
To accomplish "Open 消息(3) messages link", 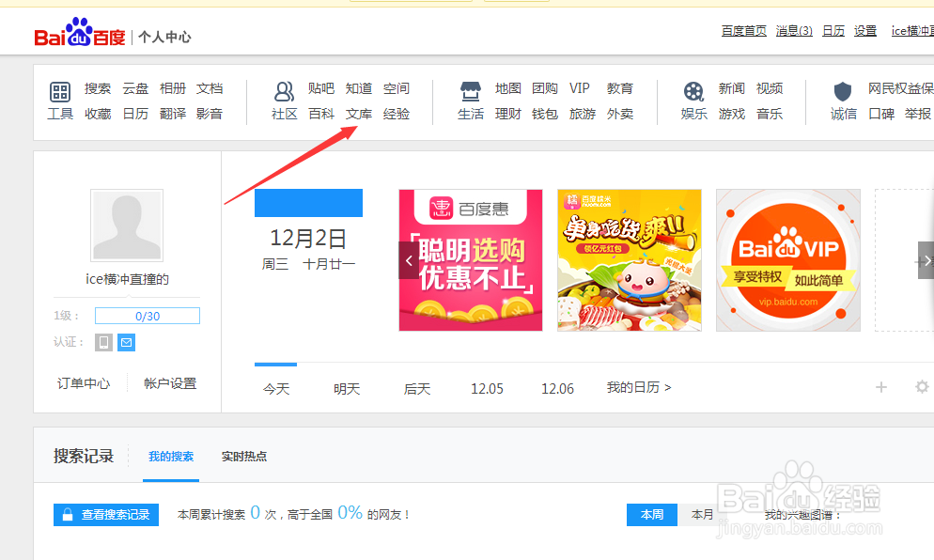I will (794, 31).
